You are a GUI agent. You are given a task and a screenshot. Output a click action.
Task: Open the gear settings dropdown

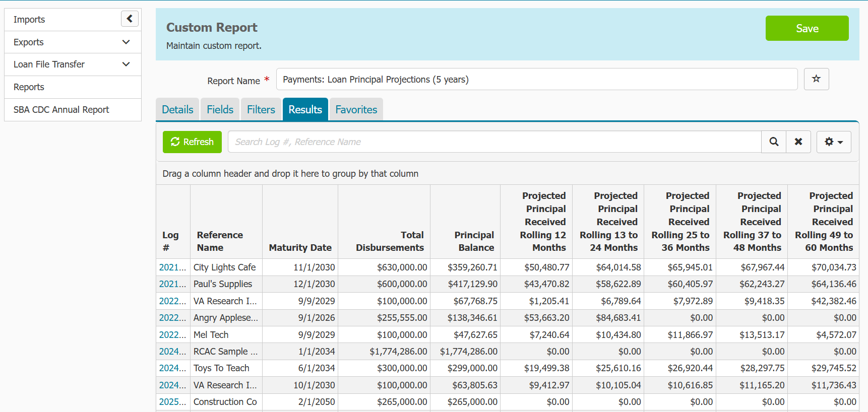(x=834, y=142)
